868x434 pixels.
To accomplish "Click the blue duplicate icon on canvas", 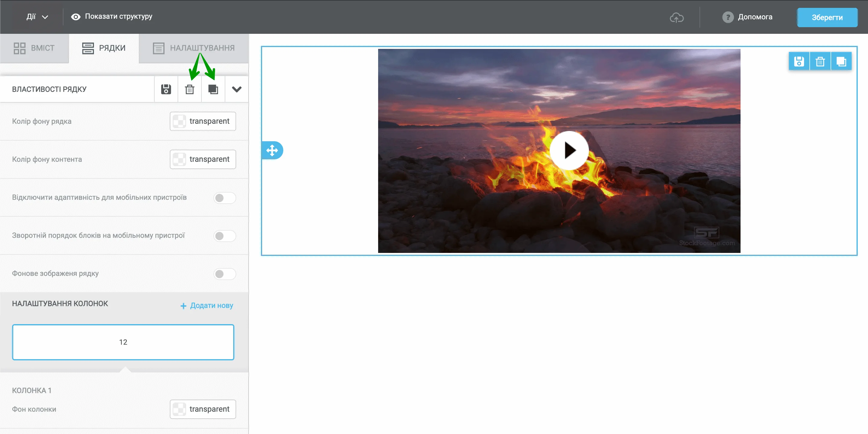I will click(841, 61).
